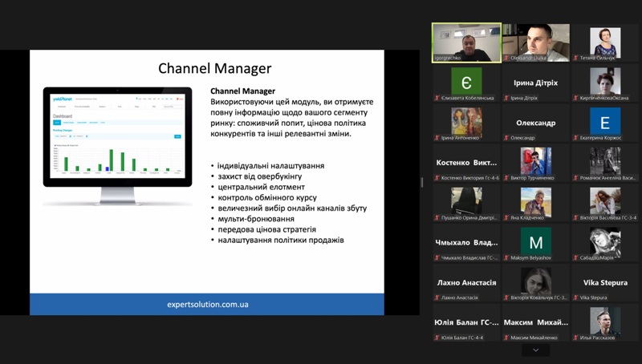The image size is (642, 364).
Task: Select Яна Кладченко profile photo
Action: point(536,203)
